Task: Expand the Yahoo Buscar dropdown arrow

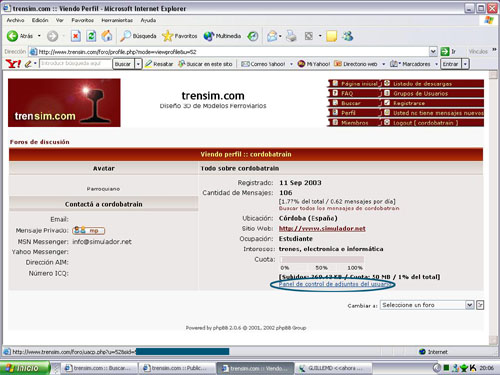Action: (138, 64)
